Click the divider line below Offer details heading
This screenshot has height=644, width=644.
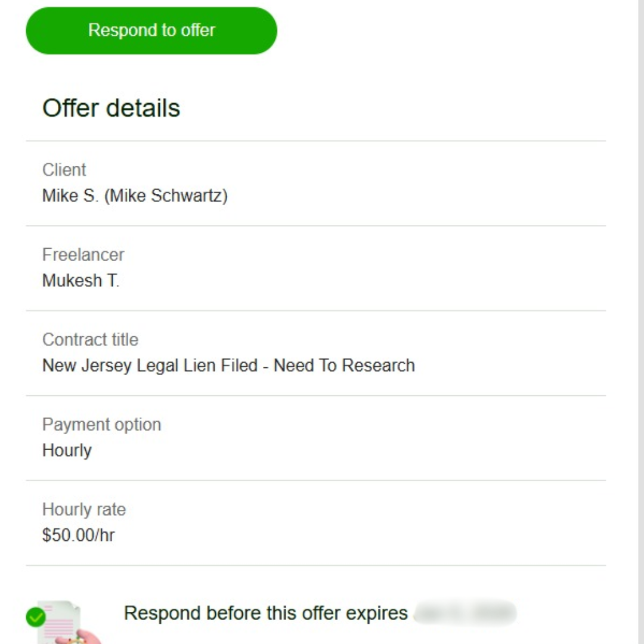(x=315, y=141)
